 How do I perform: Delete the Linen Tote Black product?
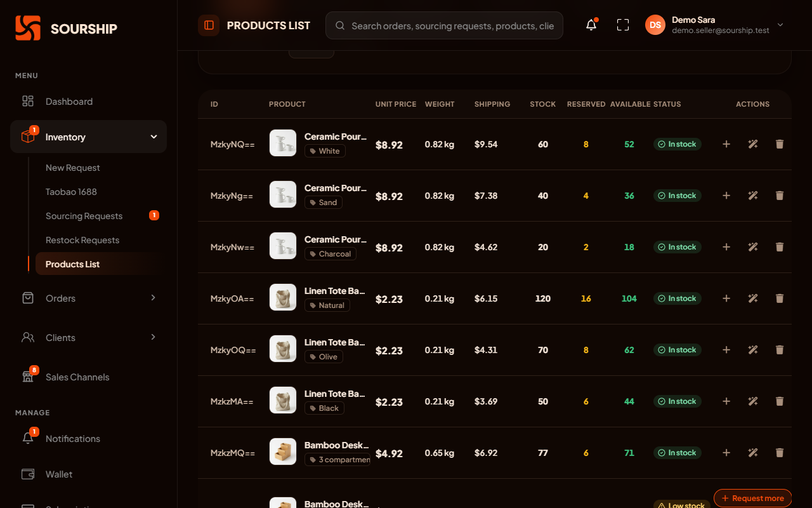point(780,401)
